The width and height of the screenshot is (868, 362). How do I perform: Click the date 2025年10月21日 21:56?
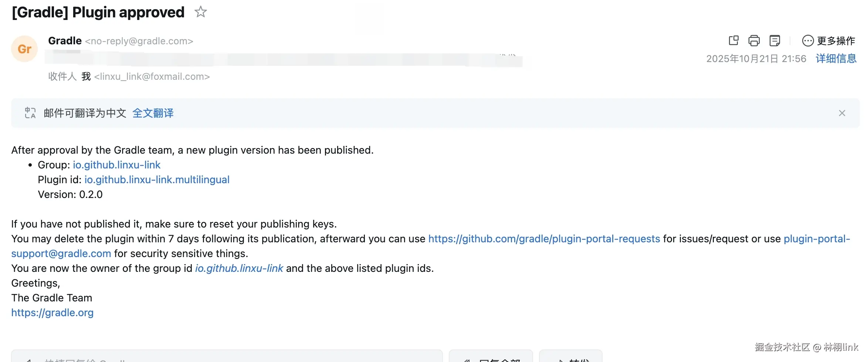(x=756, y=59)
